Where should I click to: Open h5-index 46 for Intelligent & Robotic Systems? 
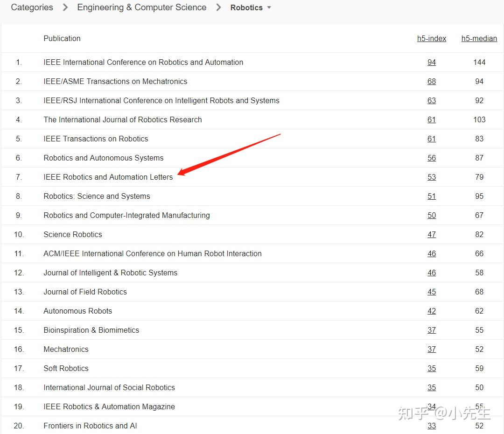pyautogui.click(x=432, y=273)
